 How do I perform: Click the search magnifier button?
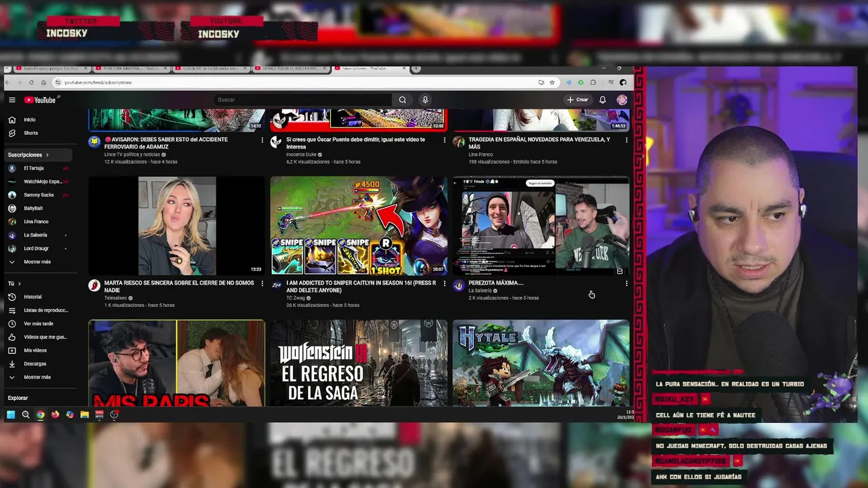[403, 100]
